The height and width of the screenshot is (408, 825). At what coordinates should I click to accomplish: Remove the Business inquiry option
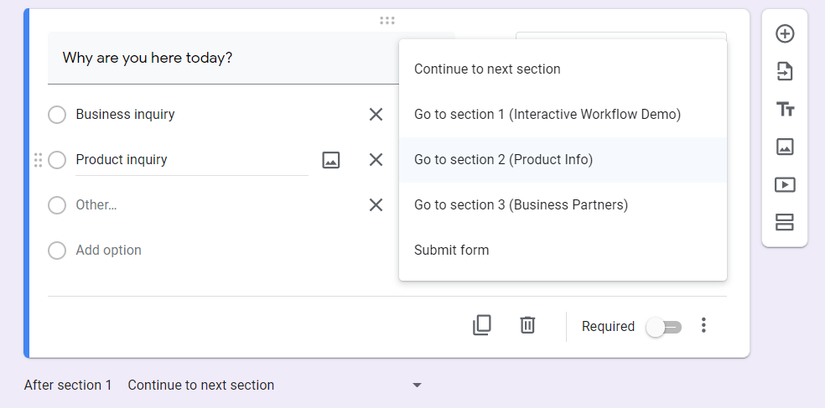[376, 115]
